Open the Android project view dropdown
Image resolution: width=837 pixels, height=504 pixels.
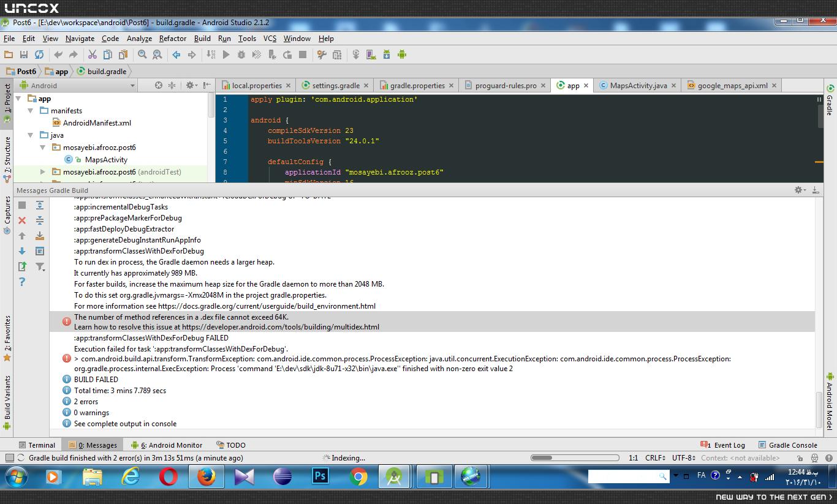coord(77,86)
